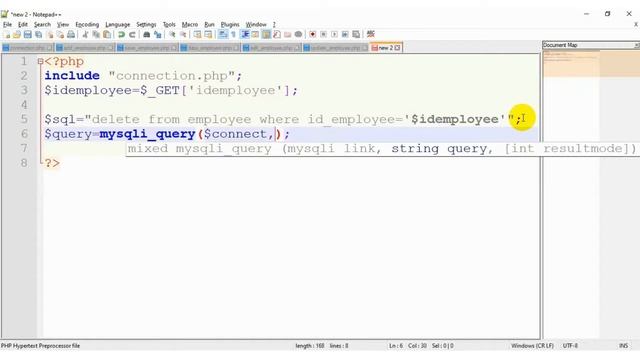Click the Redo toolbar arrow

point(132,35)
